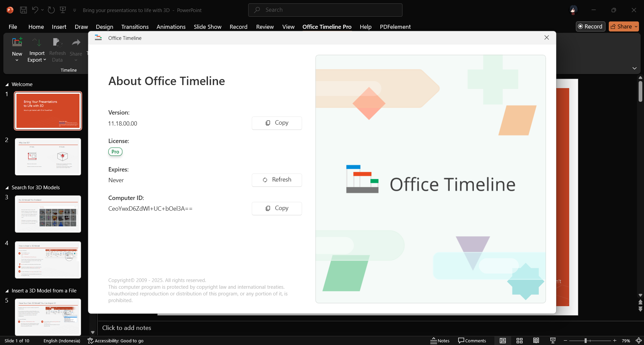644x345 pixels.
Task: Click the Save icon in title bar
Action: pyautogui.click(x=23, y=10)
